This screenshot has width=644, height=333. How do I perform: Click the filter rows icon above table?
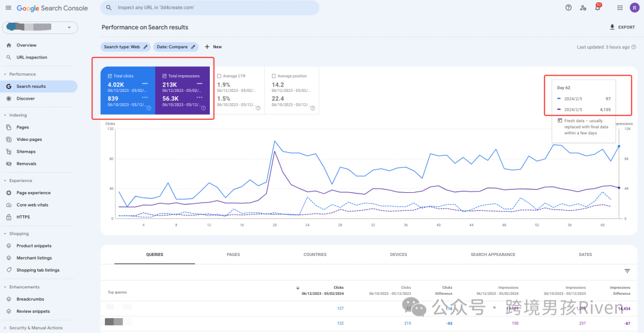[627, 271]
